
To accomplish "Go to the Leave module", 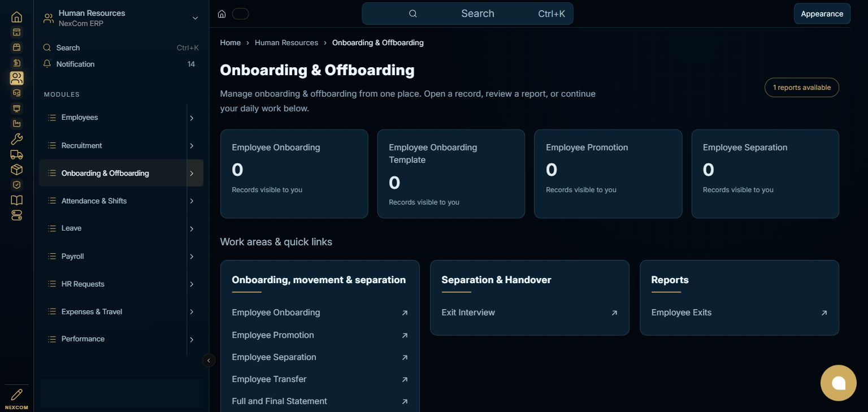I will tap(112, 228).
